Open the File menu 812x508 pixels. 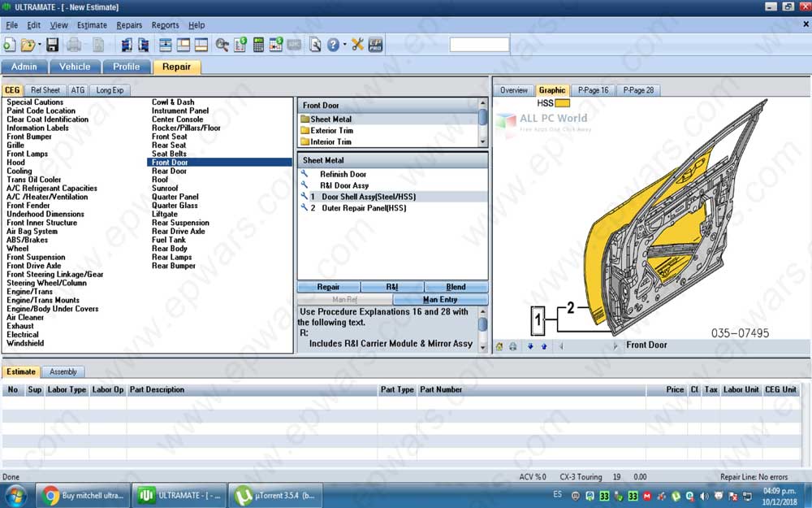(x=11, y=25)
